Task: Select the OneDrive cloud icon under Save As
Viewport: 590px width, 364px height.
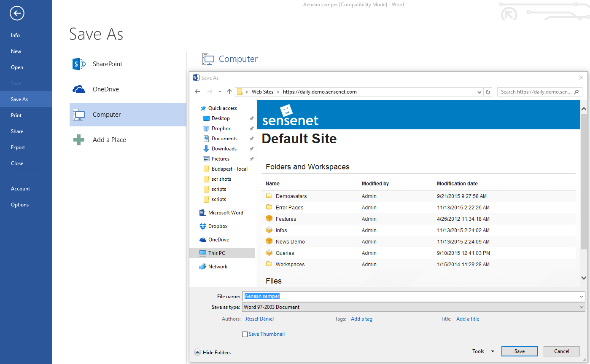Action: tap(79, 89)
